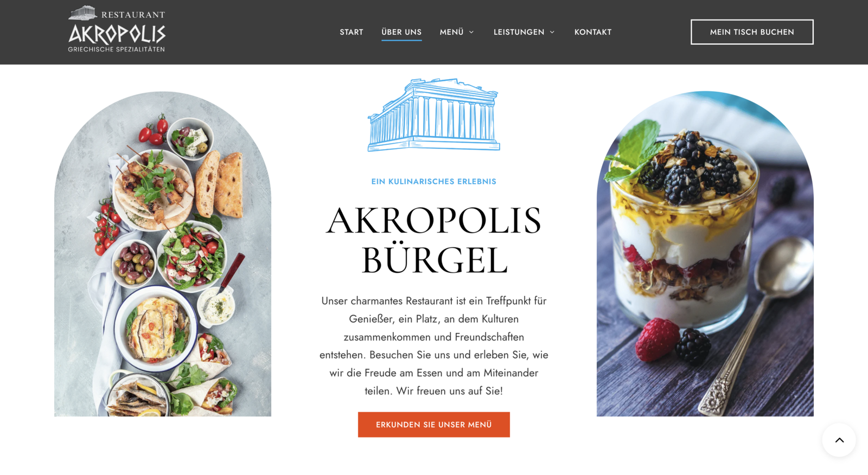Expand the Menü dropdown chevron

coord(471,33)
